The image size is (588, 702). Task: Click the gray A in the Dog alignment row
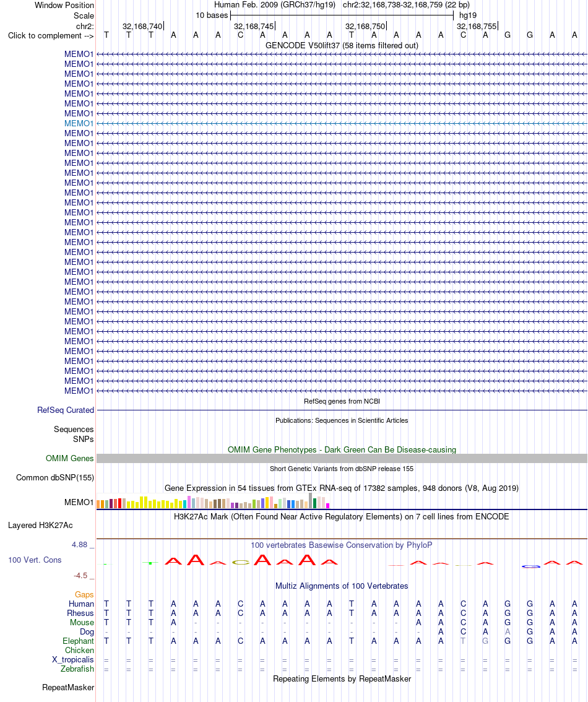point(508,631)
